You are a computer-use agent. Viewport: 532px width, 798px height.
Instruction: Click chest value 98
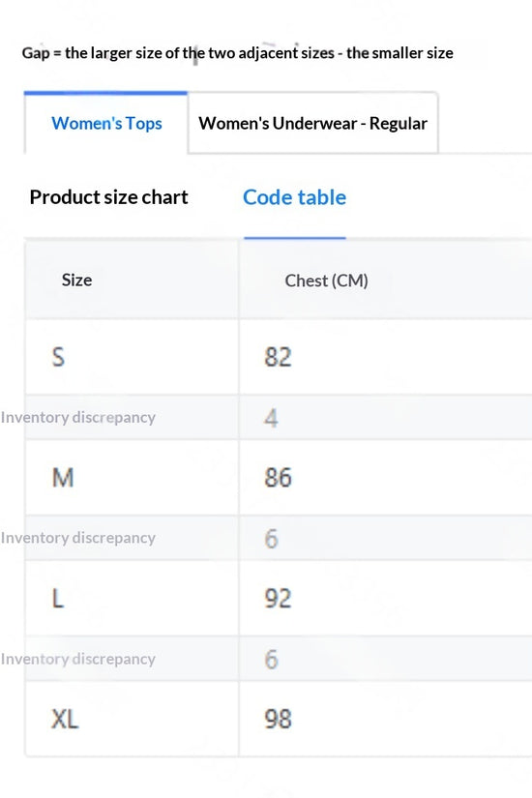coord(278,719)
